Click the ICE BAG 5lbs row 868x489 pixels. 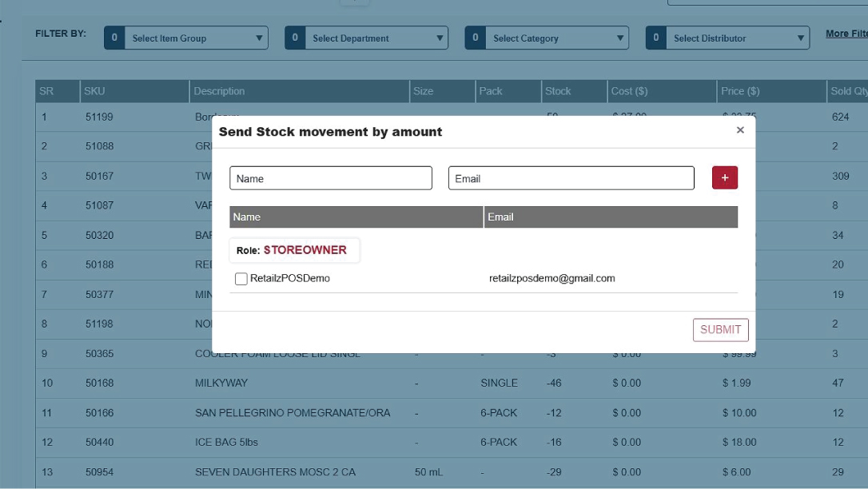(226, 442)
